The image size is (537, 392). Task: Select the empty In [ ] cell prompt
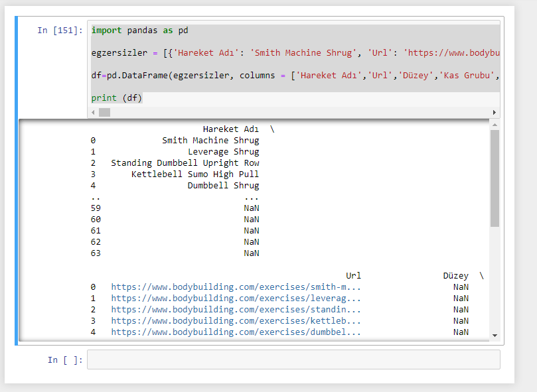[x=65, y=359]
